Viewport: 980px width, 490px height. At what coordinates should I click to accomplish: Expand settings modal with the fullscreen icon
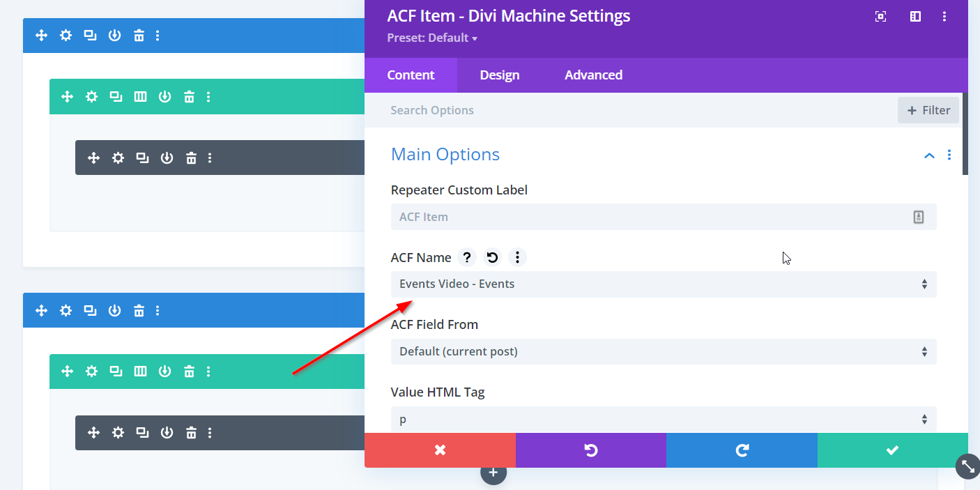click(880, 17)
